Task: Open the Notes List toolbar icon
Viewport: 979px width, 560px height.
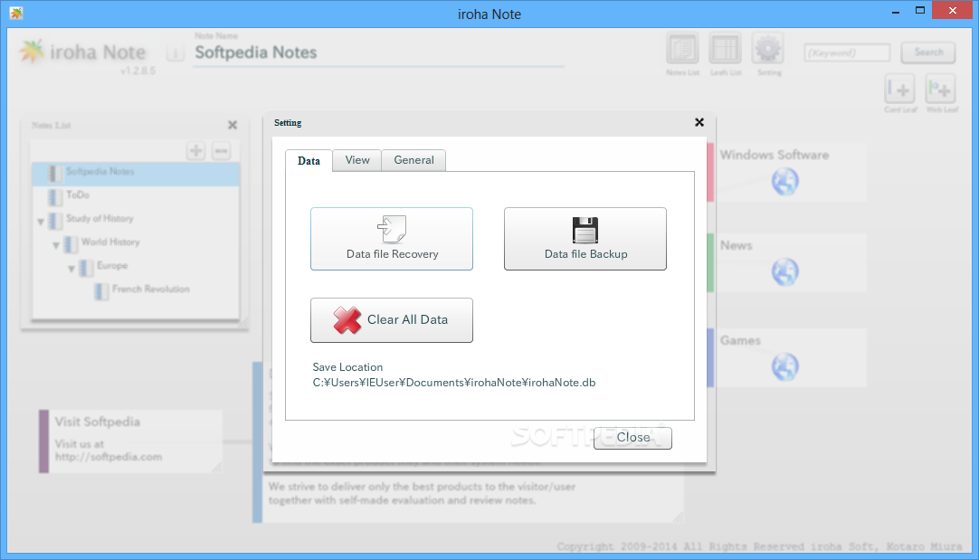Action: click(x=682, y=49)
